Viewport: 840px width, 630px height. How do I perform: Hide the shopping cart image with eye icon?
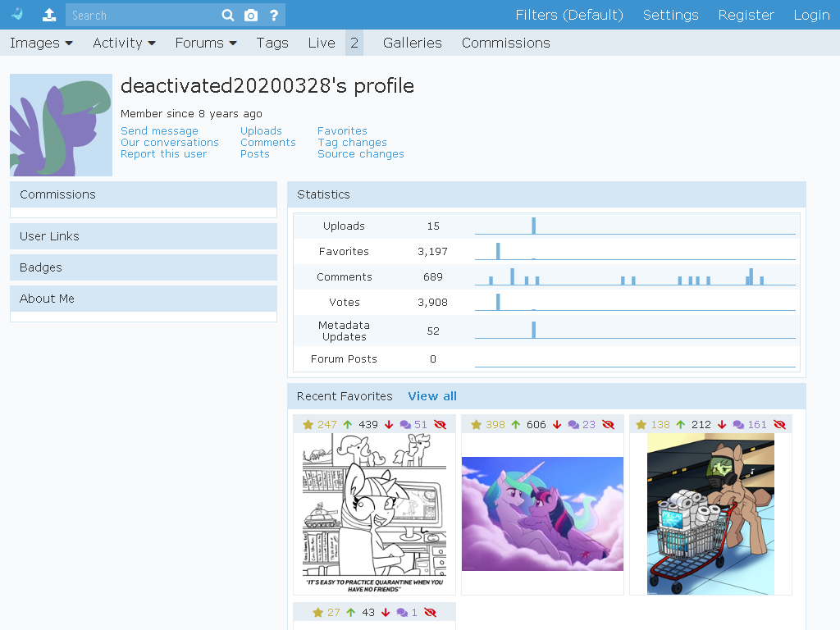click(779, 425)
